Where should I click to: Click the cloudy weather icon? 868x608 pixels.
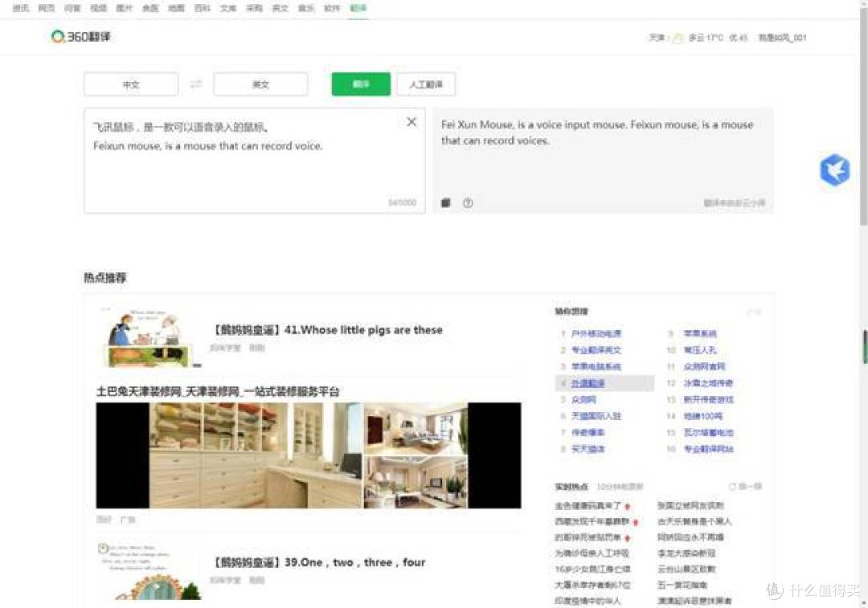[678, 38]
